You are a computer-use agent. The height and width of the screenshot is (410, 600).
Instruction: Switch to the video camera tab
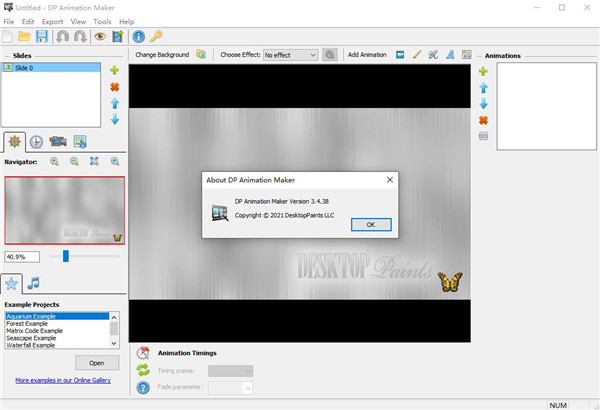58,141
